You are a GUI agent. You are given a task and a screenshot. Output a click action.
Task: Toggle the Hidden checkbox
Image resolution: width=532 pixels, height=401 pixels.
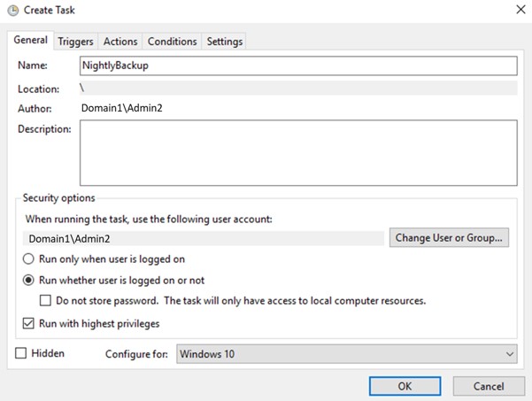(x=20, y=353)
